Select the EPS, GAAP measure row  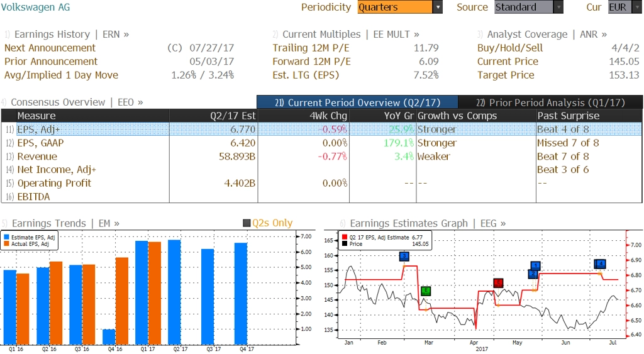tap(321, 143)
